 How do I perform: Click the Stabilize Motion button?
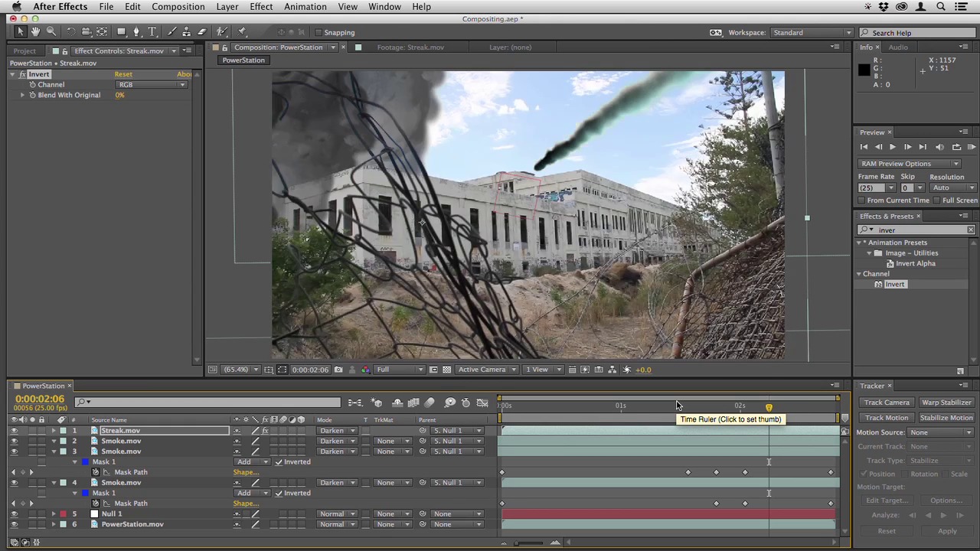tap(946, 418)
